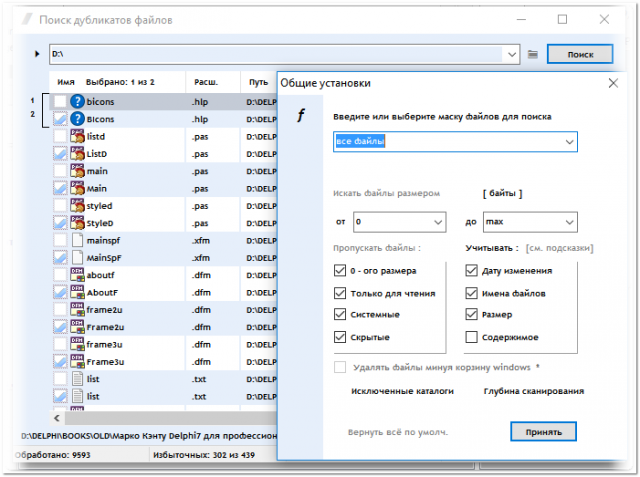Open the folder browse icon next to path field
Viewport: 640px width, 477px height.
pos(533,54)
